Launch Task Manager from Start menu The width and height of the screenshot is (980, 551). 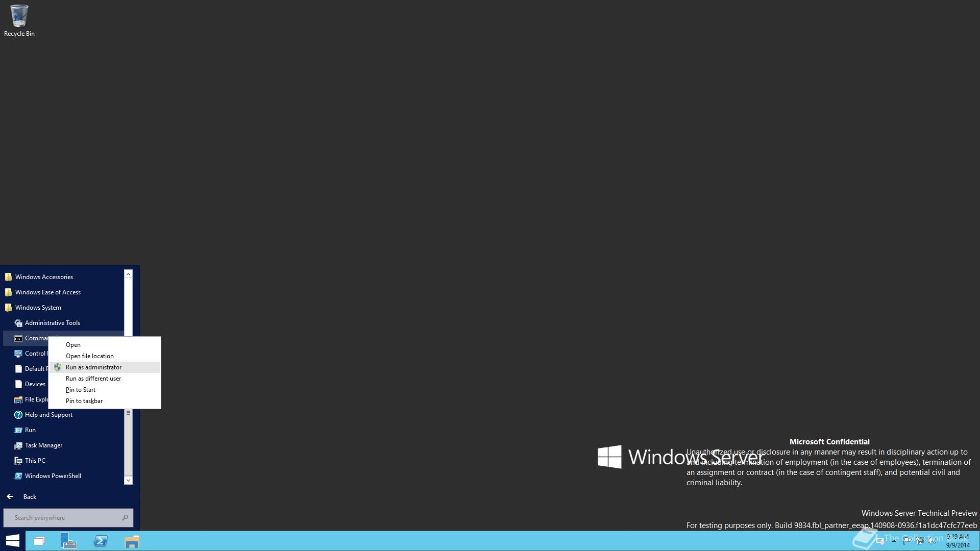click(63, 445)
